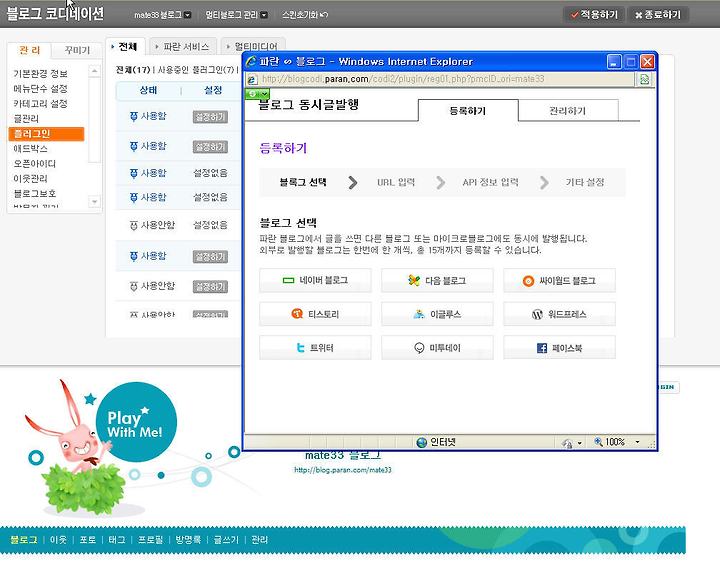The image size is (720, 568).
Task: Click 사용중인 플러그인(7) filter link
Action: pos(196,70)
